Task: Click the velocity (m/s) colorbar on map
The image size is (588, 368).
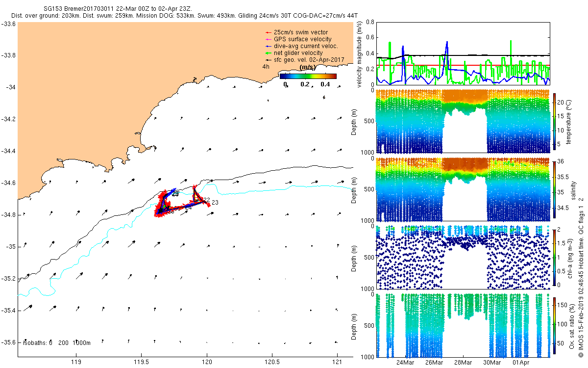Action: pyautogui.click(x=308, y=77)
